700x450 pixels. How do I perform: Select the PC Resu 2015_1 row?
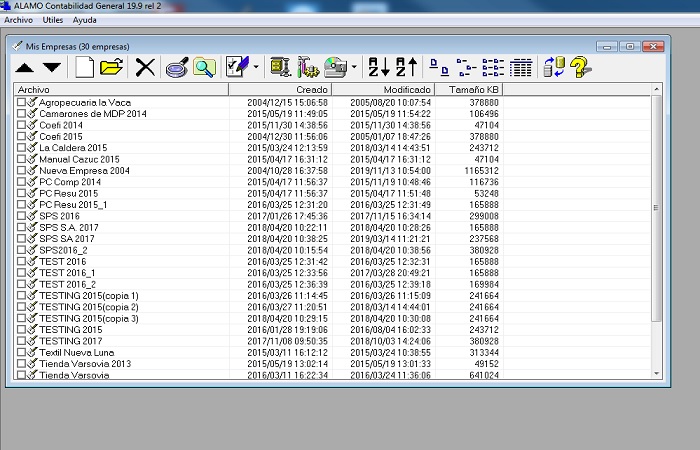pyautogui.click(x=333, y=204)
